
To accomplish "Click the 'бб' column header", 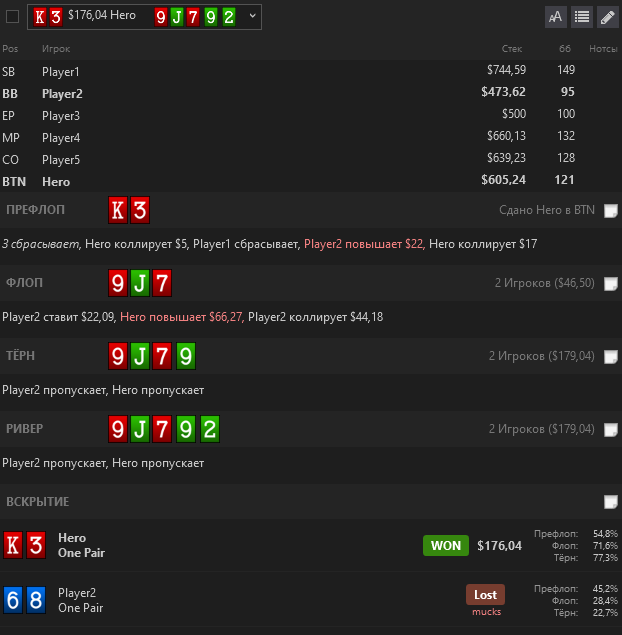I will coord(565,49).
